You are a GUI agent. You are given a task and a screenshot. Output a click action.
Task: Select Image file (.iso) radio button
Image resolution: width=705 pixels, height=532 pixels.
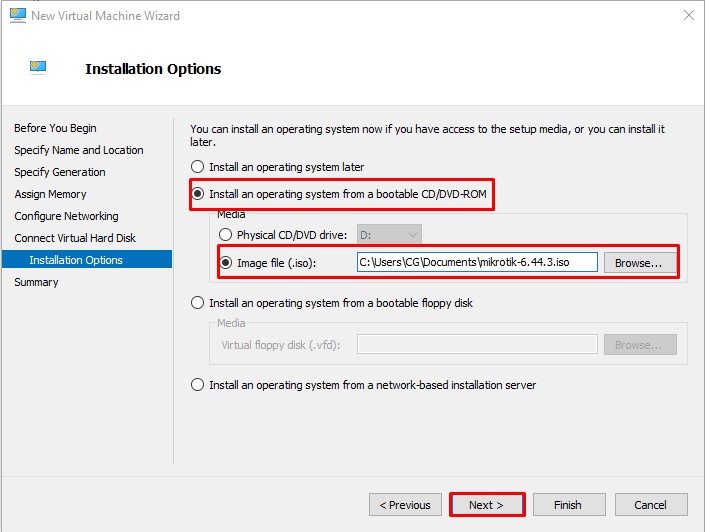click(x=226, y=263)
